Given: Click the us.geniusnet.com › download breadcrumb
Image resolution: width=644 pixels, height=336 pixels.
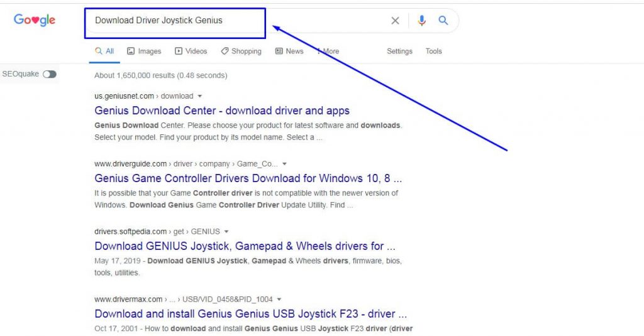Looking at the screenshot, I should pyautogui.click(x=144, y=96).
